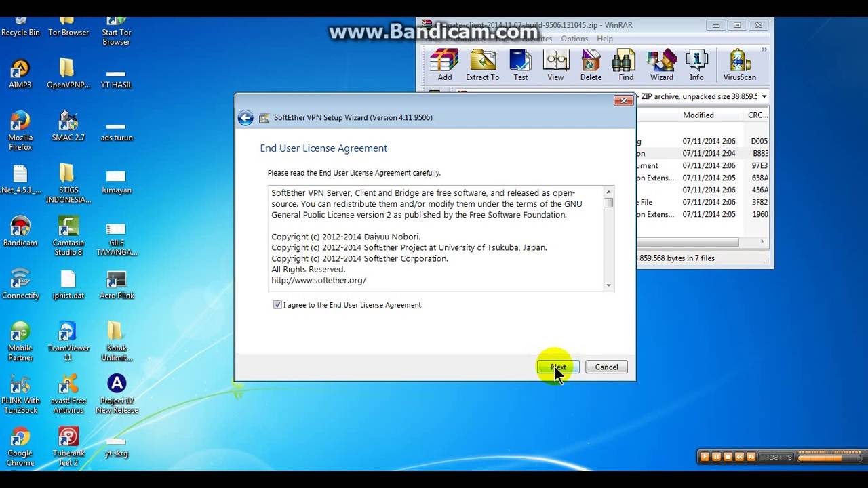Select the Kotak Unlimit folder icon
The image size is (868, 488).
tap(117, 341)
